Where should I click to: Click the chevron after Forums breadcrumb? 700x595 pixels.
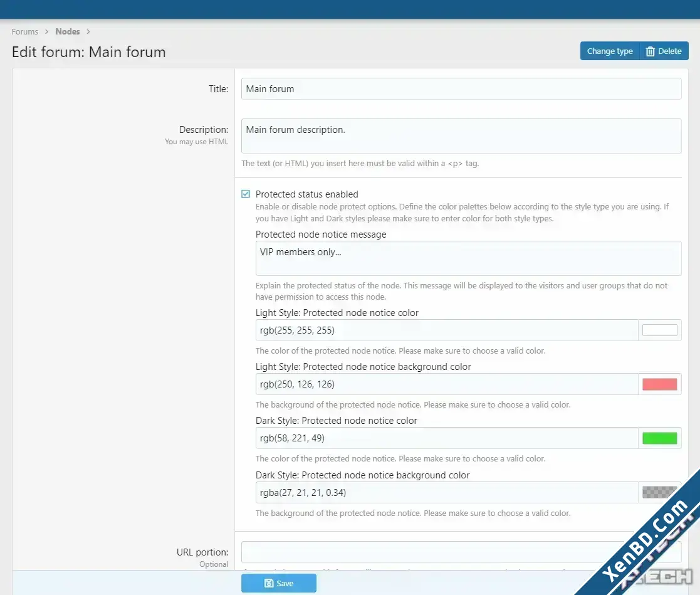46,32
